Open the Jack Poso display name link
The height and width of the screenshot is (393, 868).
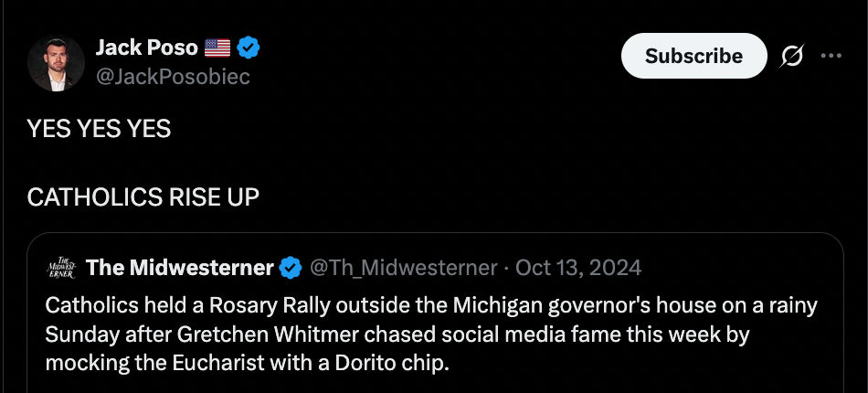click(x=144, y=48)
